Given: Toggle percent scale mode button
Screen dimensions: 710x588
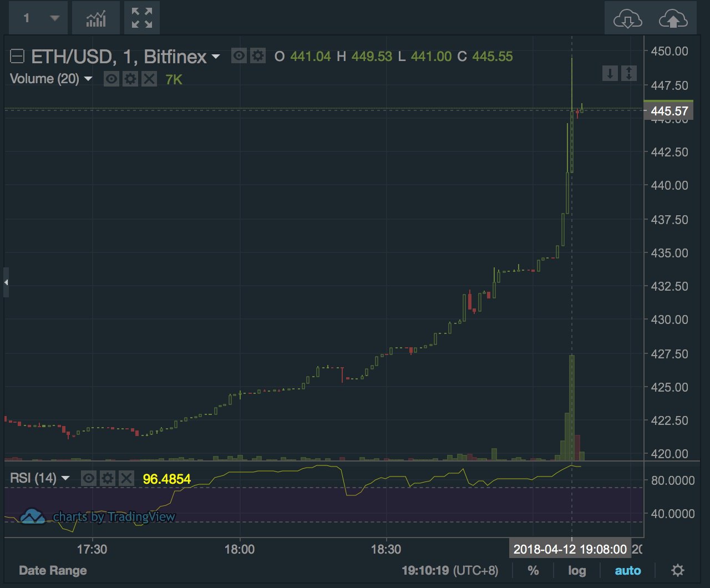Looking at the screenshot, I should [532, 570].
